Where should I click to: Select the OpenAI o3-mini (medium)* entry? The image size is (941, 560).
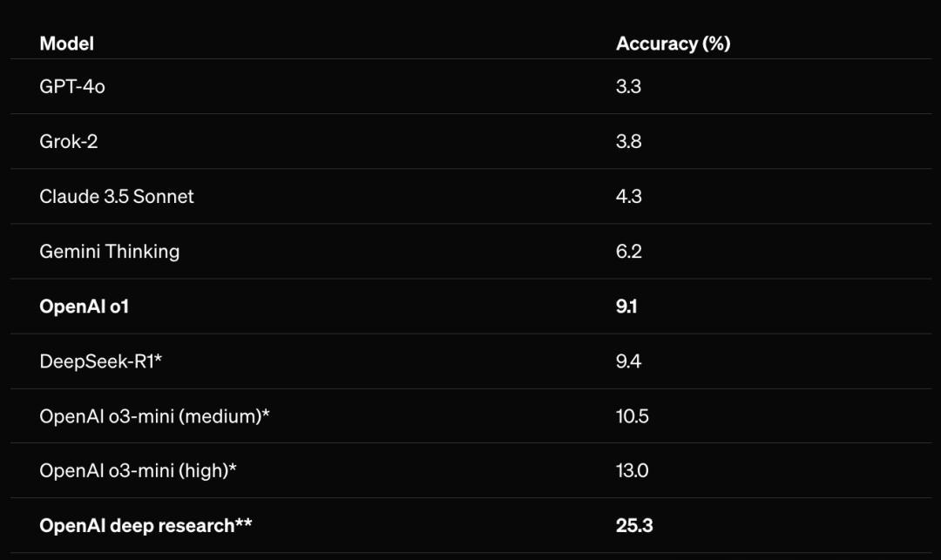(x=154, y=416)
